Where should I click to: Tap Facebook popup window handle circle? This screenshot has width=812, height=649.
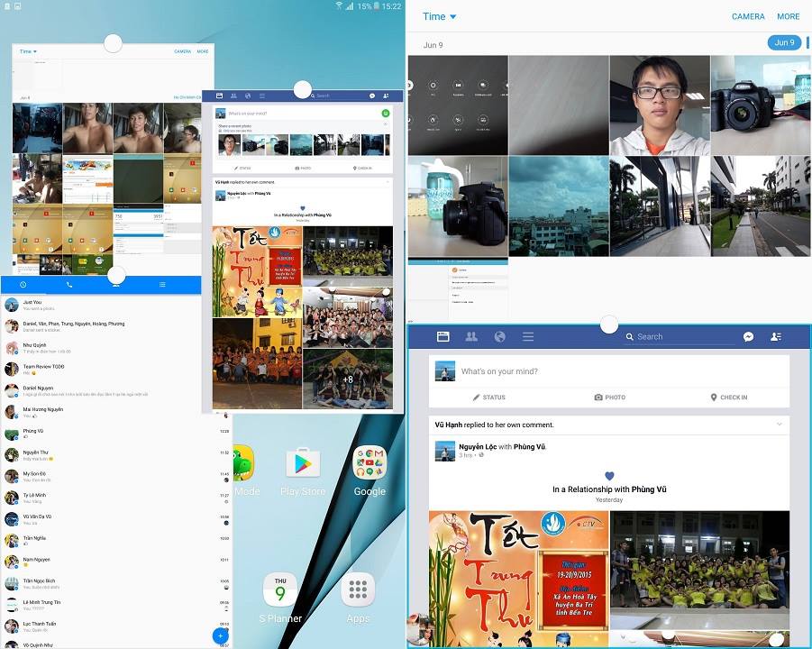303,89
